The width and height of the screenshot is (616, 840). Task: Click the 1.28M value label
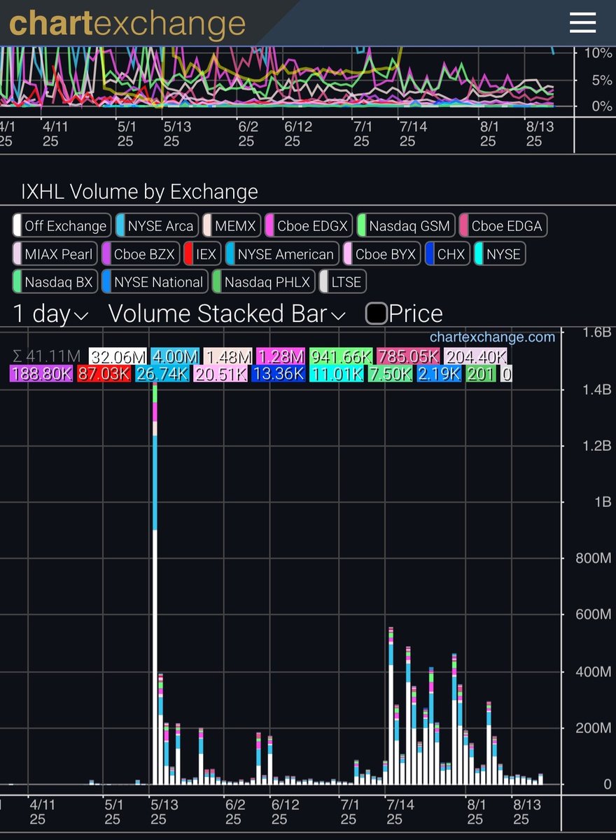[x=281, y=356]
